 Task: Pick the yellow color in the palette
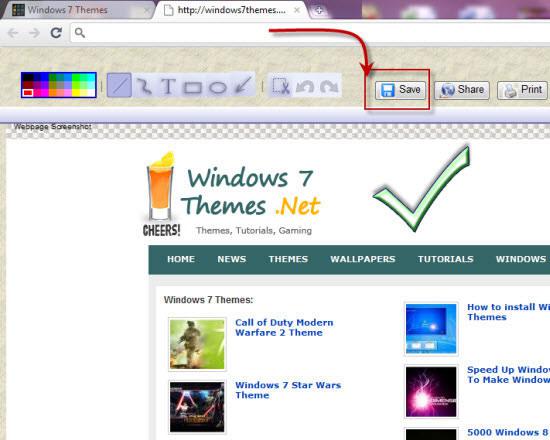[x=76, y=92]
